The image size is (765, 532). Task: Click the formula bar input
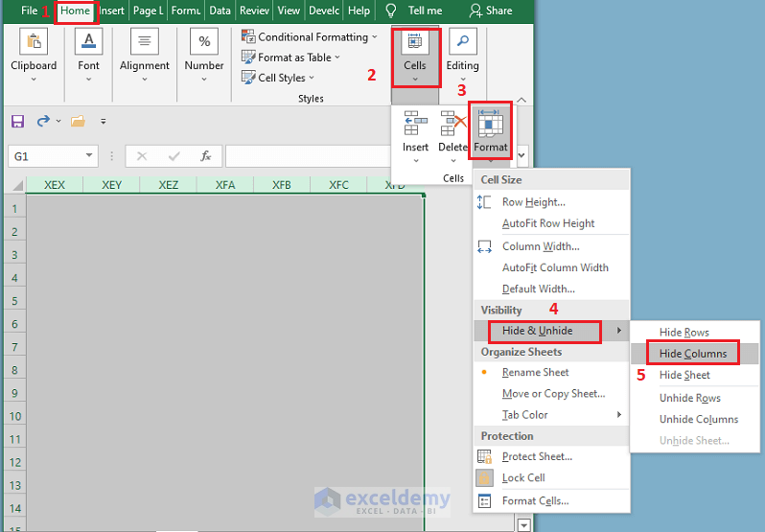308,156
